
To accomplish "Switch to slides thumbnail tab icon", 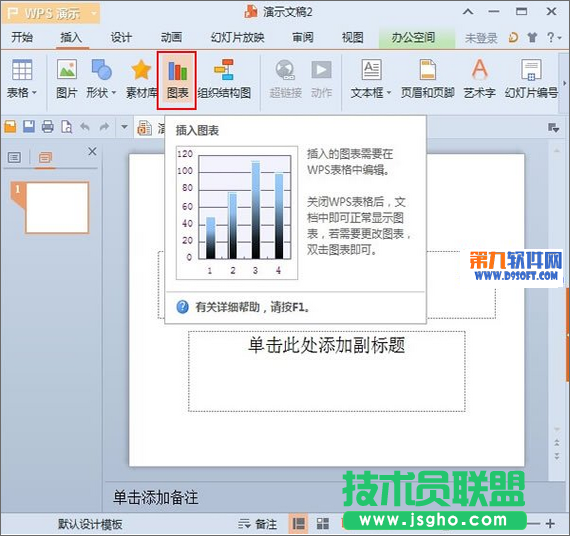I will (x=45, y=157).
